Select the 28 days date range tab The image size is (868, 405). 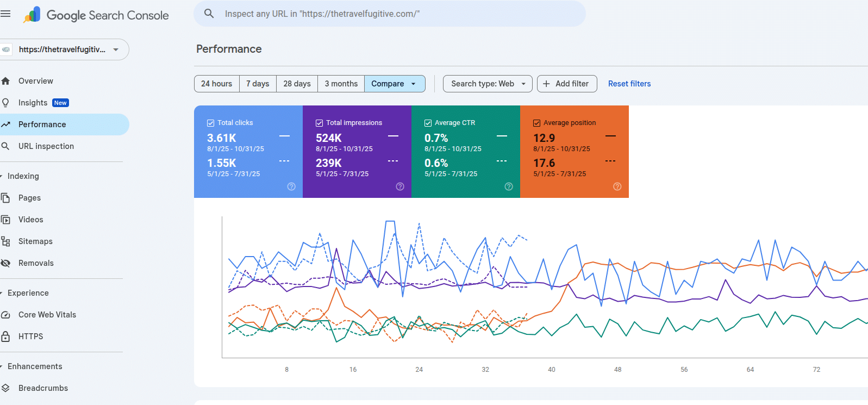[297, 84]
